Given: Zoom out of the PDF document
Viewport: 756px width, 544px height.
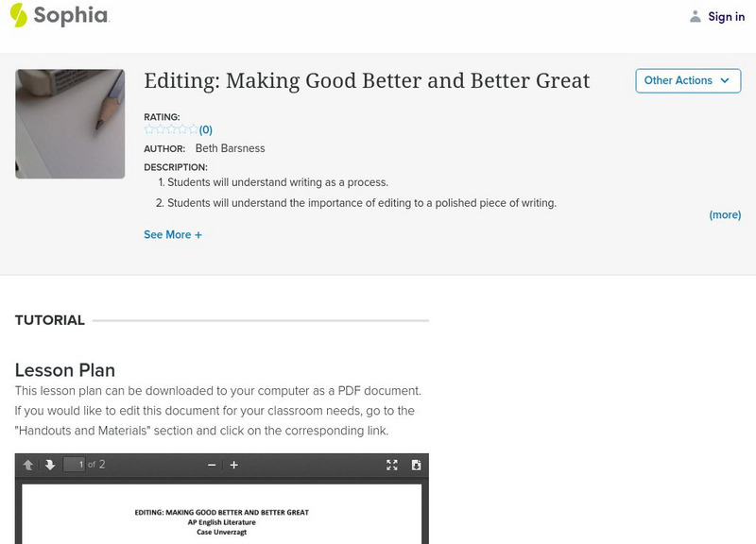Looking at the screenshot, I should 212,465.
